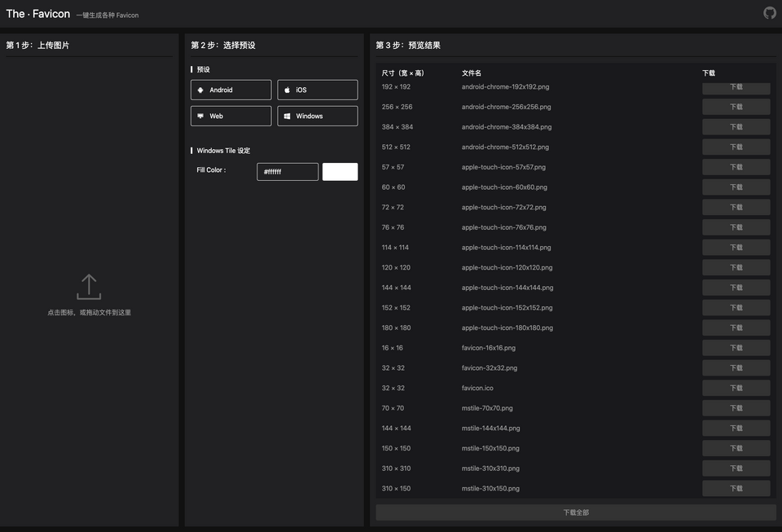This screenshot has height=532, width=782.
Task: Click the filename apple-touch-icon-57x57.png
Action: [x=503, y=167]
